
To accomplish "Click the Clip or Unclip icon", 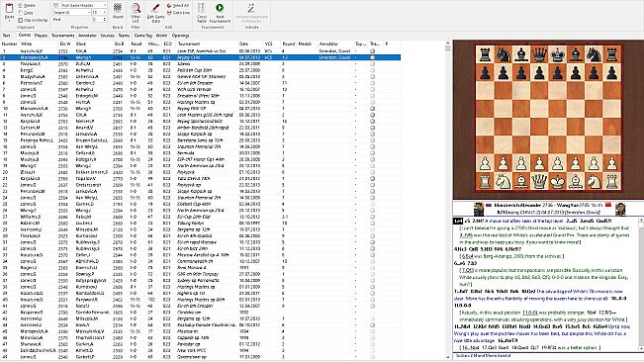I will (x=21, y=20).
